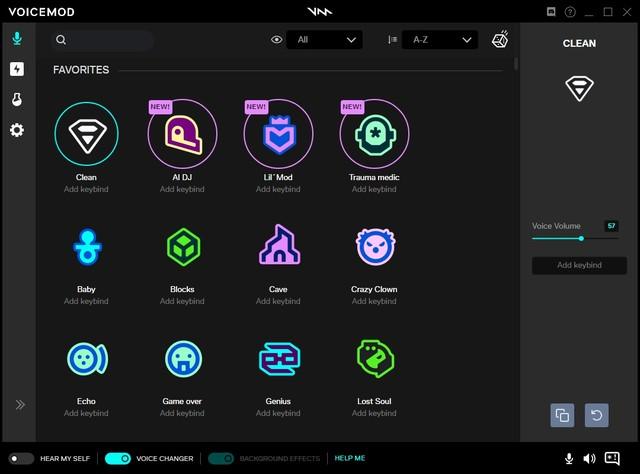Switch to the Voicebox microphone tab

(x=17, y=39)
